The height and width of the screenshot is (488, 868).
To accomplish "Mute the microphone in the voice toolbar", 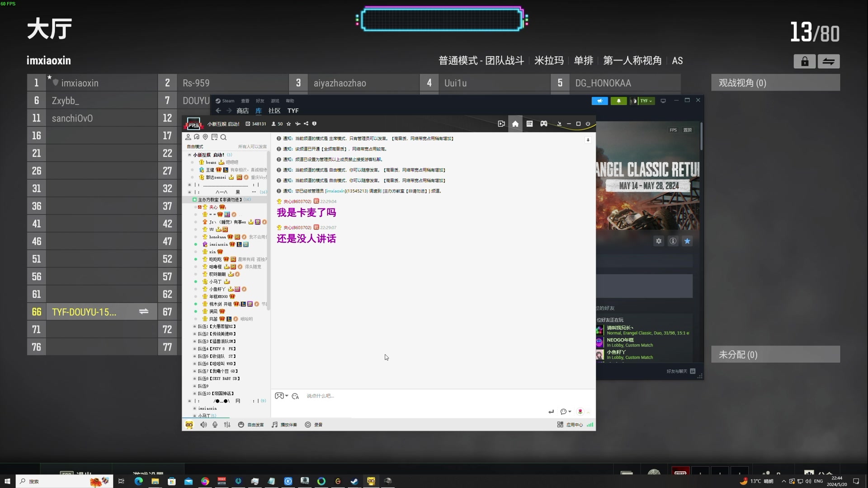I will [x=215, y=424].
